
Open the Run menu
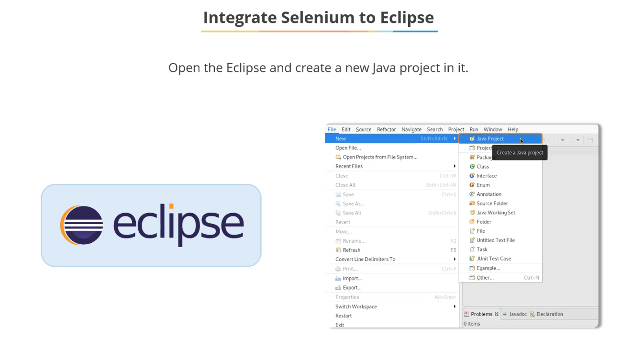click(474, 129)
